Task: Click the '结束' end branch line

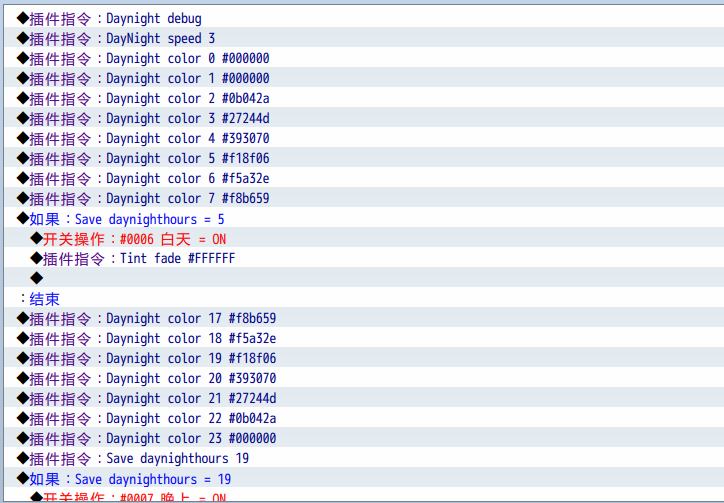Action: tap(364, 298)
